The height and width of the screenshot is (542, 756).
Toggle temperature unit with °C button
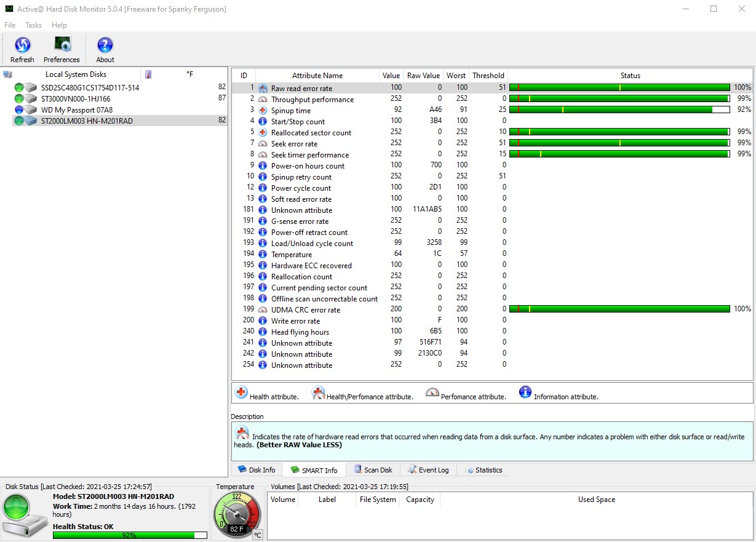258,535
